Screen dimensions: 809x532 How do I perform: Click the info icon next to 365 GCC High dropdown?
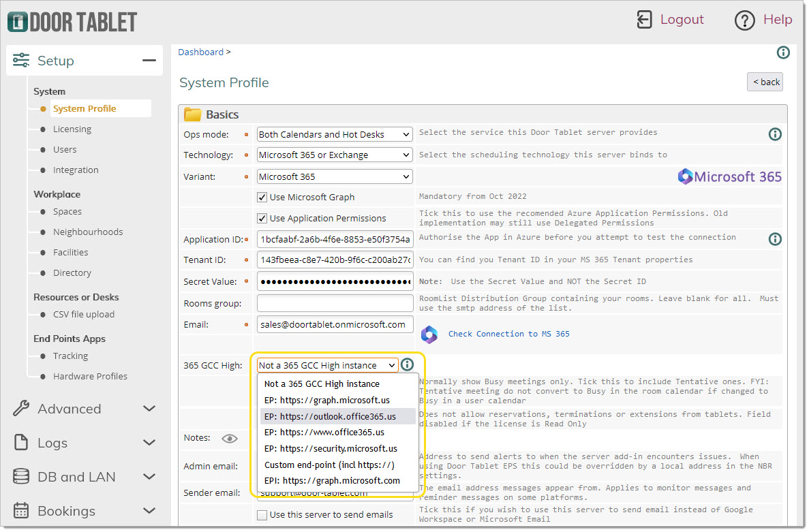click(x=407, y=364)
